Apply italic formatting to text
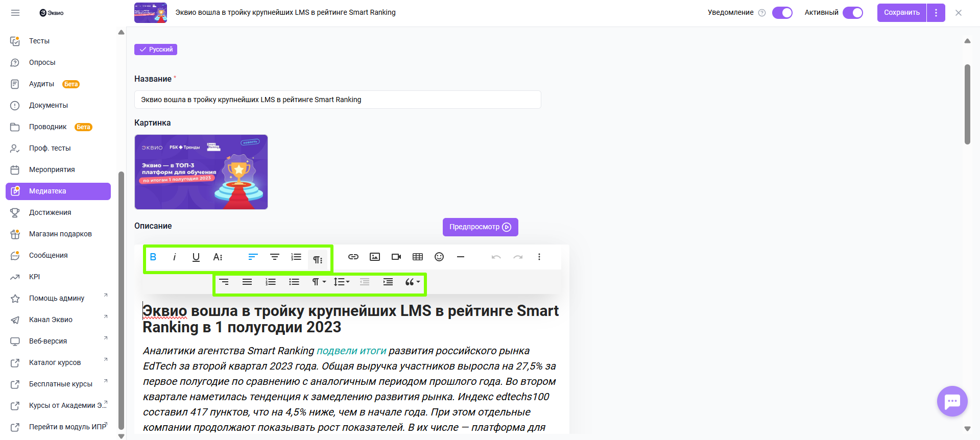This screenshot has width=980, height=440. point(175,257)
